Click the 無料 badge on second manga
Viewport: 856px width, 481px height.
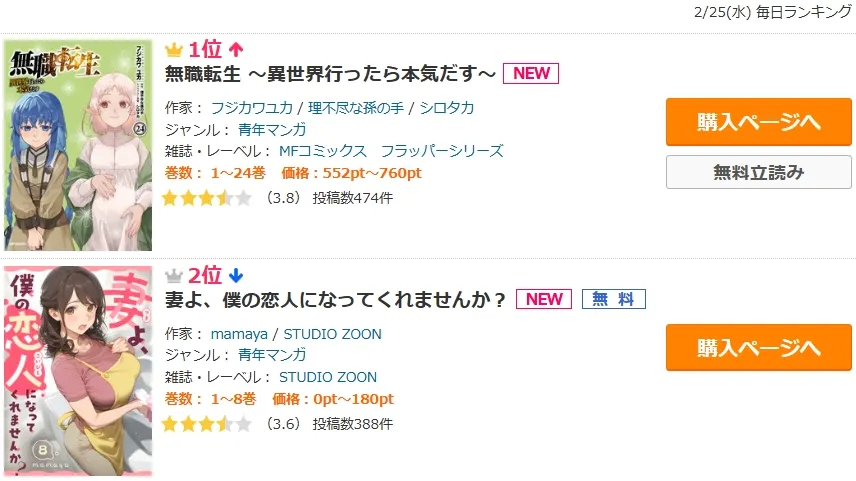click(x=614, y=299)
